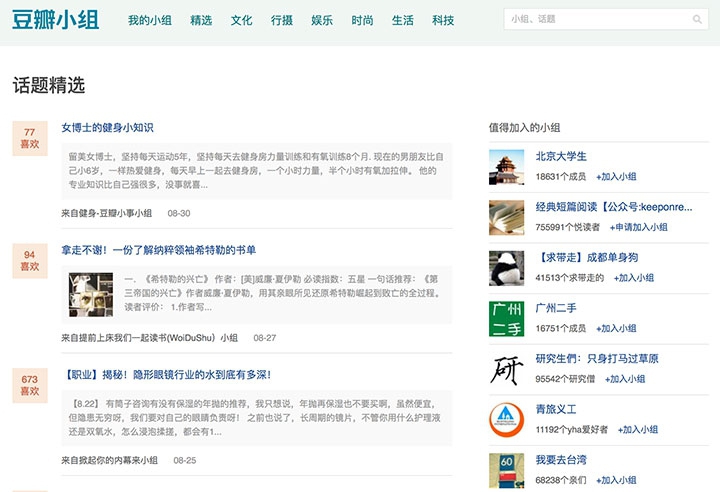Like the 673 喜欢 contact lens topic
720x492 pixels.
(x=30, y=385)
